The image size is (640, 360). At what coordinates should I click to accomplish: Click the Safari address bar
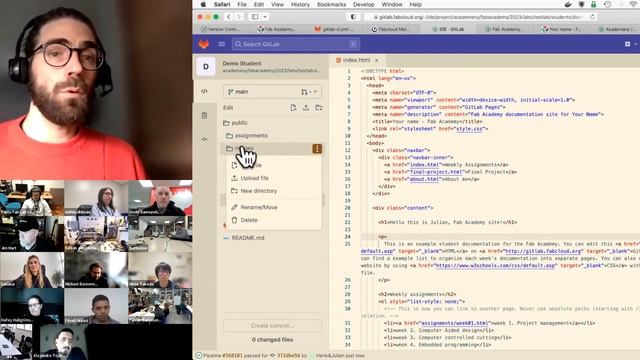[x=481, y=17]
